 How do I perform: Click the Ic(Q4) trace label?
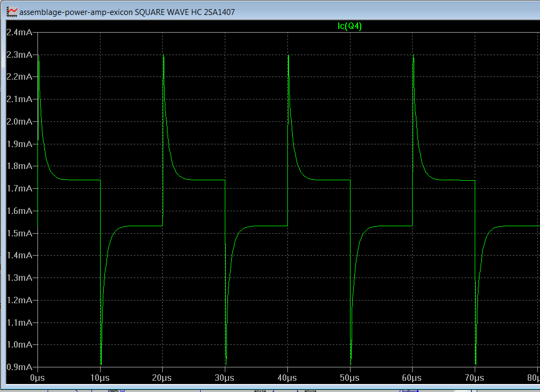point(349,26)
